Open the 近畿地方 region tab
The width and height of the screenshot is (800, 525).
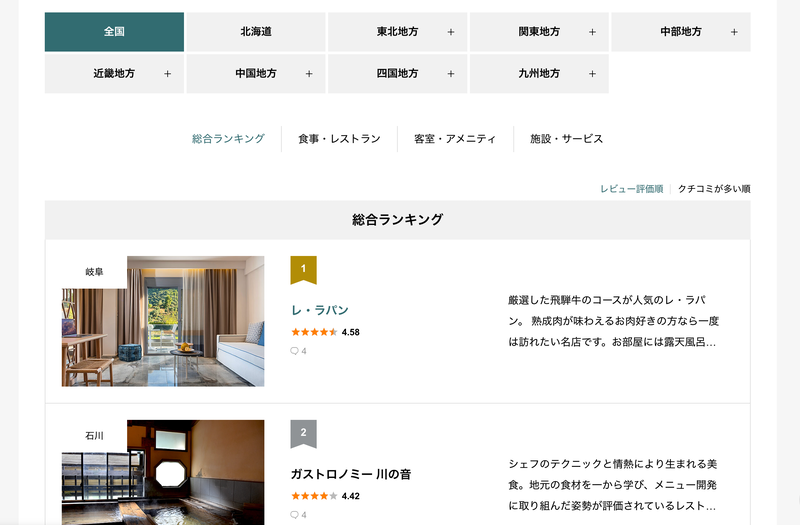(x=114, y=73)
